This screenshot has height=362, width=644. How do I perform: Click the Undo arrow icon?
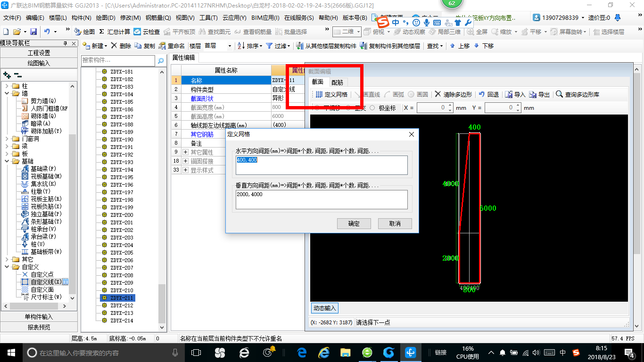[47, 32]
